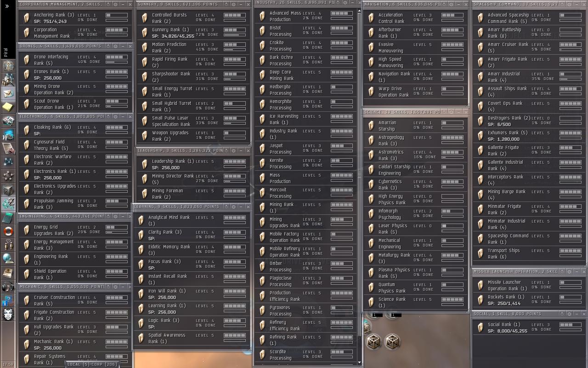Select the Ice Harvesting skill name
Viewport: 588px width, 368px height.
[x=284, y=119]
